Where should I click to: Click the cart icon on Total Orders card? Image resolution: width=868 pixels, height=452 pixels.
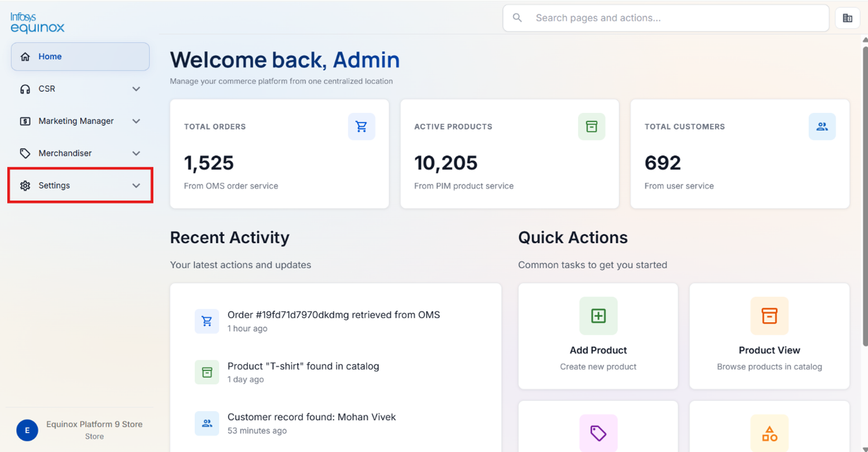[362, 127]
